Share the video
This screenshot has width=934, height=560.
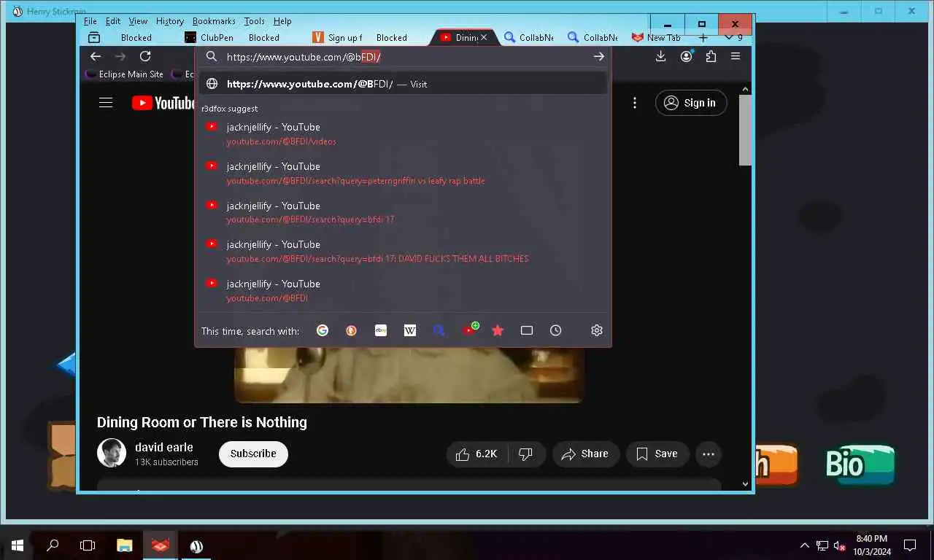pyautogui.click(x=586, y=454)
